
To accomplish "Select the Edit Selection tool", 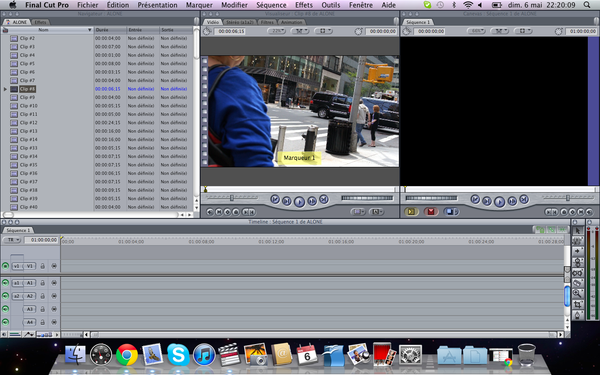I will [x=577, y=241].
